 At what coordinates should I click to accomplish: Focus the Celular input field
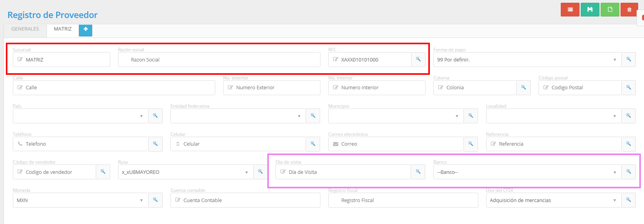pyautogui.click(x=238, y=144)
